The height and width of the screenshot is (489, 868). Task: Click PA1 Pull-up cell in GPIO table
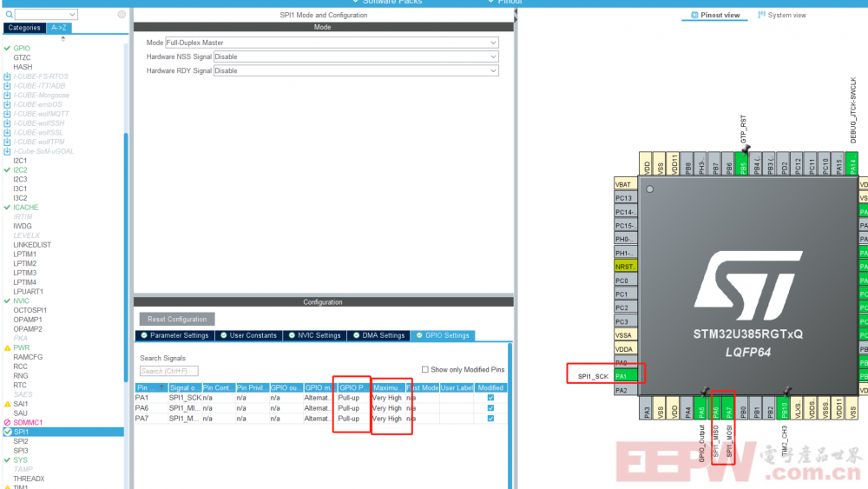352,398
